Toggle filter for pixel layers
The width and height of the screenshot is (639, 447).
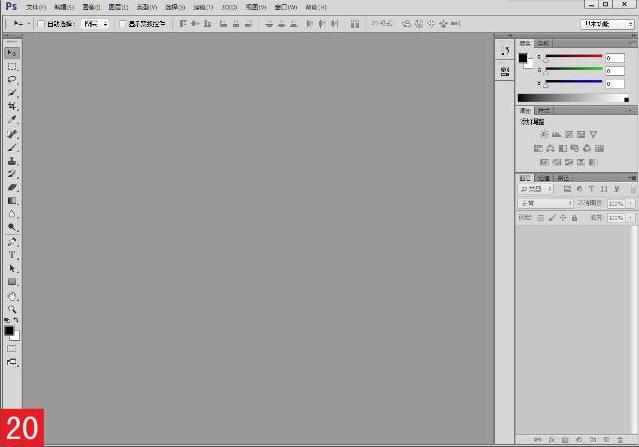(567, 189)
